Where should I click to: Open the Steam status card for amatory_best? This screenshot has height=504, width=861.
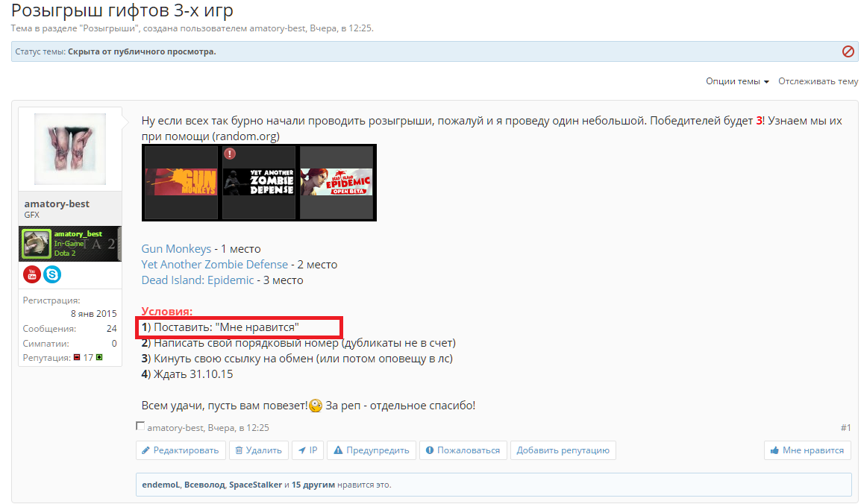(69, 244)
